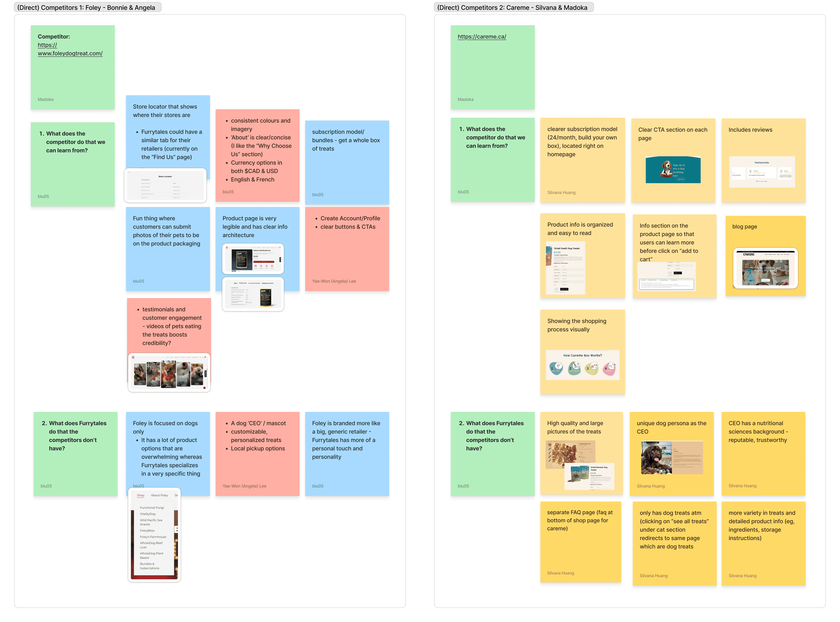The image size is (840, 622).
Task: Open the Dried Smelt Dog Treats screenshot
Action: tap(565, 268)
